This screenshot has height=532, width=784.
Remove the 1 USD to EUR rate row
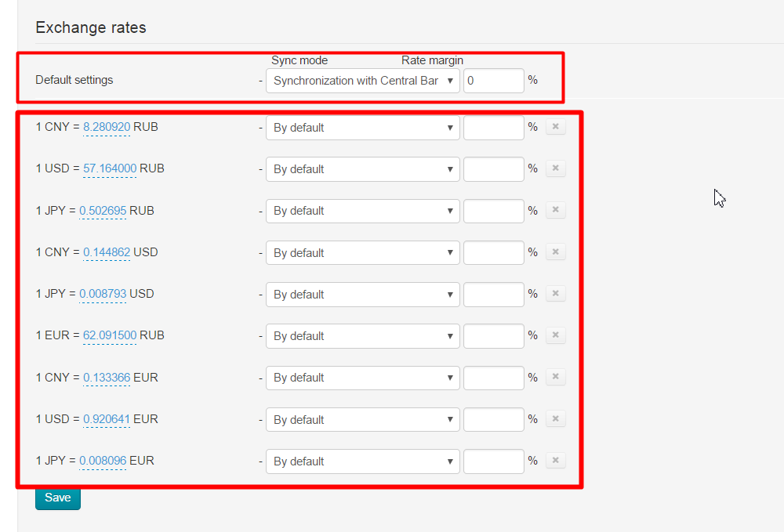click(555, 418)
